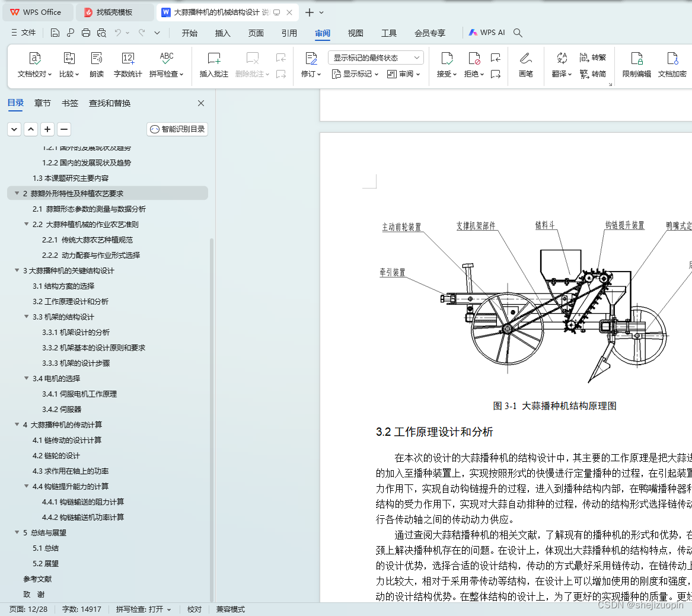Jump to 4.2 链轮的设计 heading
This screenshot has height=616, width=692.
click(x=56, y=455)
